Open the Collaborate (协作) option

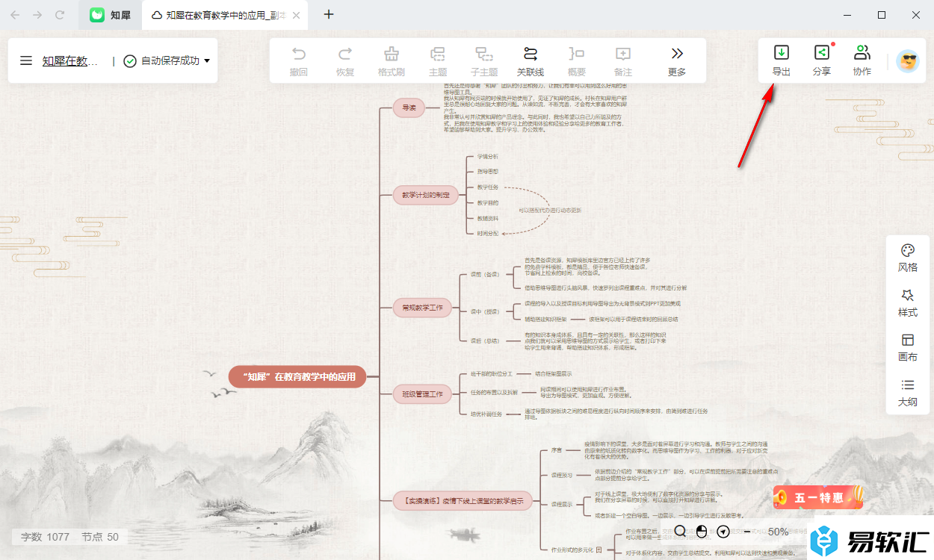pyautogui.click(x=862, y=60)
